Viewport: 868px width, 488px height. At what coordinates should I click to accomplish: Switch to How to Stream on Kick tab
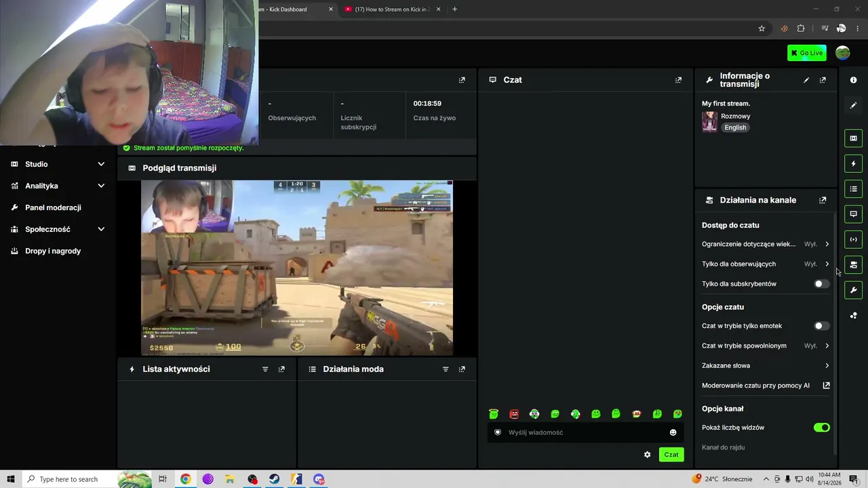pos(393,9)
